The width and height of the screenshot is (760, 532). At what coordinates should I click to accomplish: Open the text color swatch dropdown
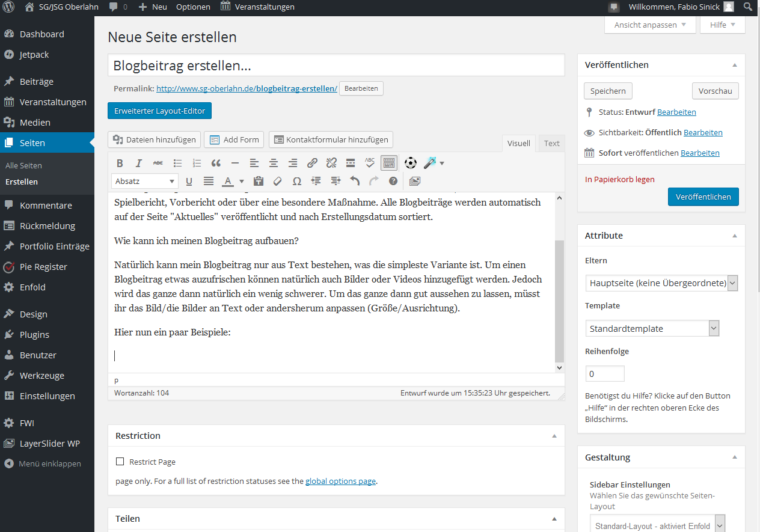point(241,181)
